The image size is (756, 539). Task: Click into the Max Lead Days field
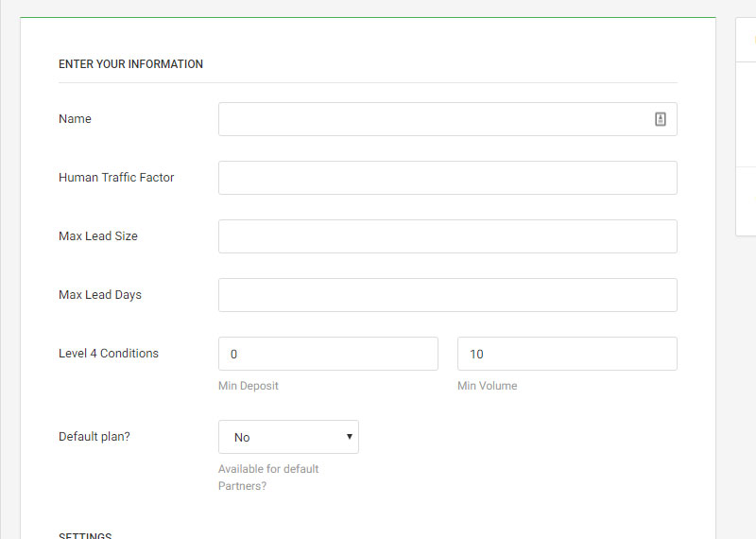tap(447, 295)
